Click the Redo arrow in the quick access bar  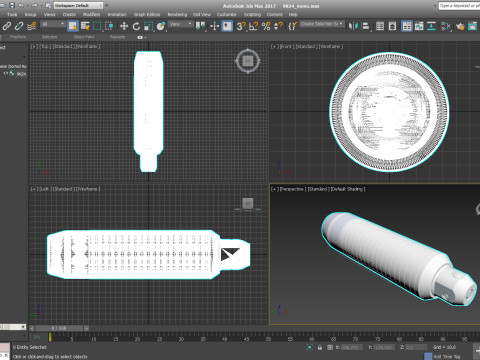pyautogui.click(x=34, y=5)
